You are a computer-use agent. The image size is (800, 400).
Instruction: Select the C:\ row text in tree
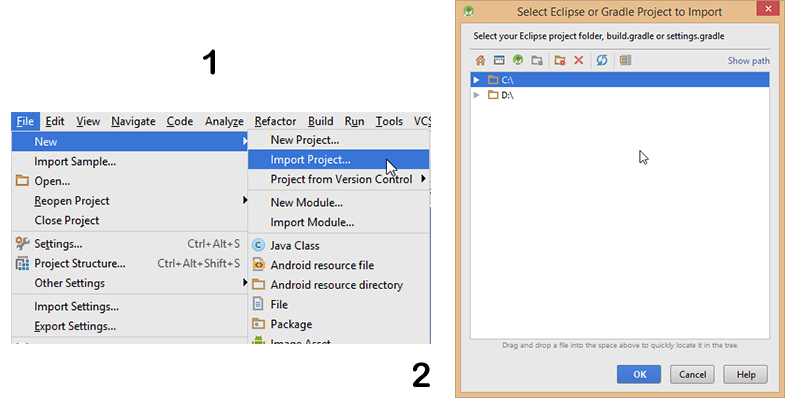pos(507,80)
